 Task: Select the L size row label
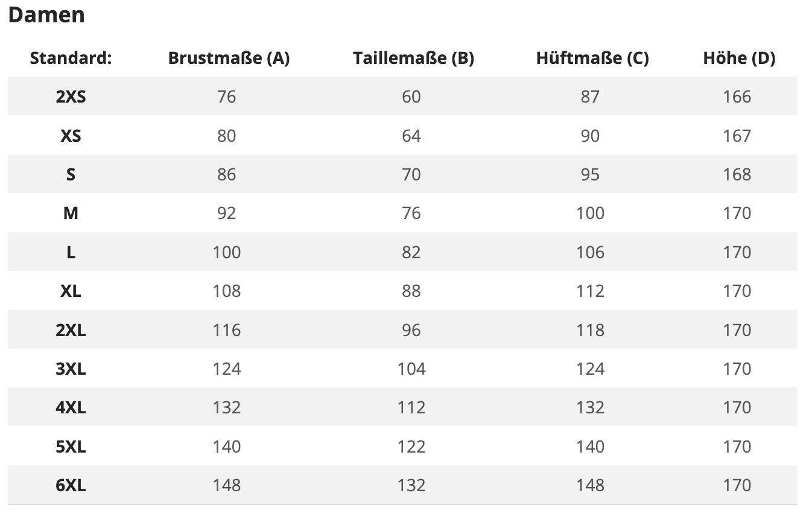click(x=71, y=252)
